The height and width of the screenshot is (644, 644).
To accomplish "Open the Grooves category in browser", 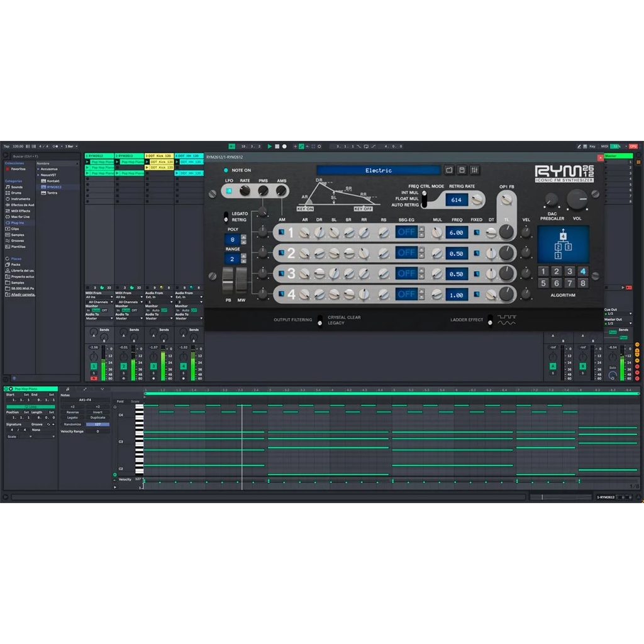I will click(17, 241).
